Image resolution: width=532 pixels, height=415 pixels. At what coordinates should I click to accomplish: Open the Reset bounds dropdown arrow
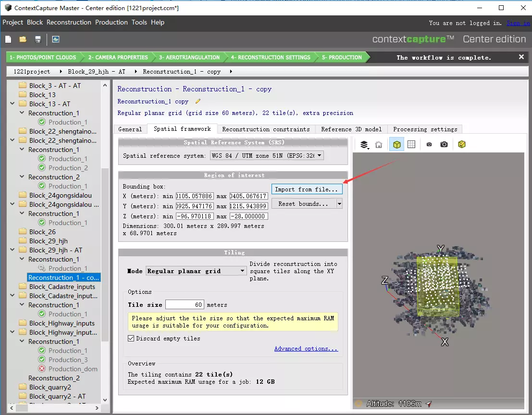tap(339, 204)
